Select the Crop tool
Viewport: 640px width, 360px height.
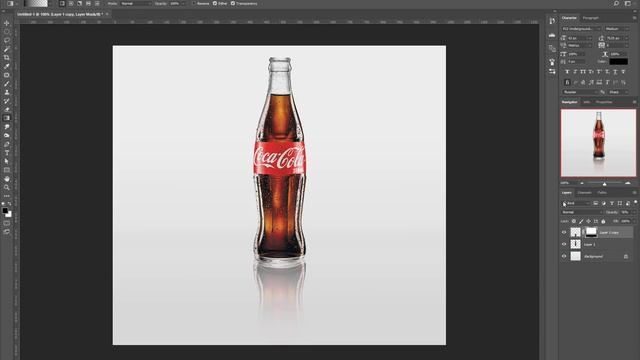tap(7, 58)
